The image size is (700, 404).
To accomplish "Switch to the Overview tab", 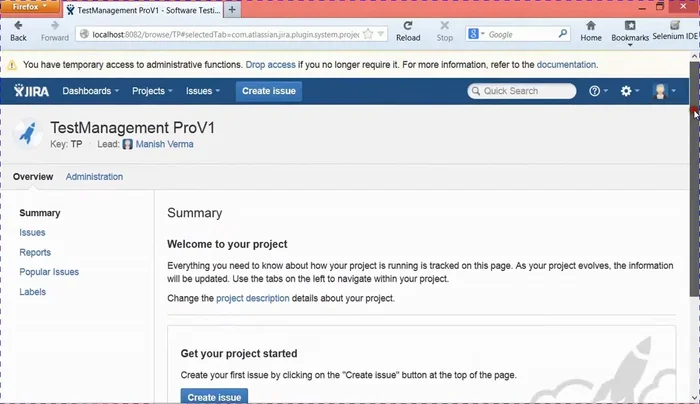I will (33, 177).
